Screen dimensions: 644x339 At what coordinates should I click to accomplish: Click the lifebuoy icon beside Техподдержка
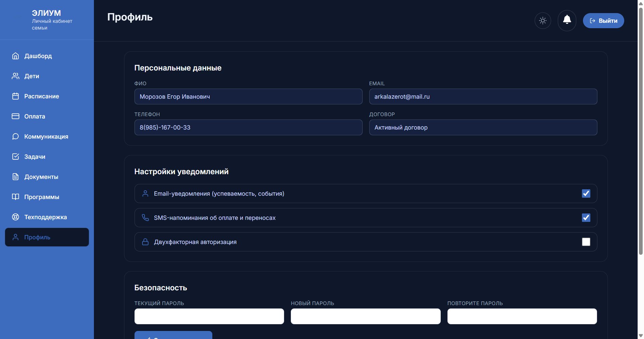15,217
